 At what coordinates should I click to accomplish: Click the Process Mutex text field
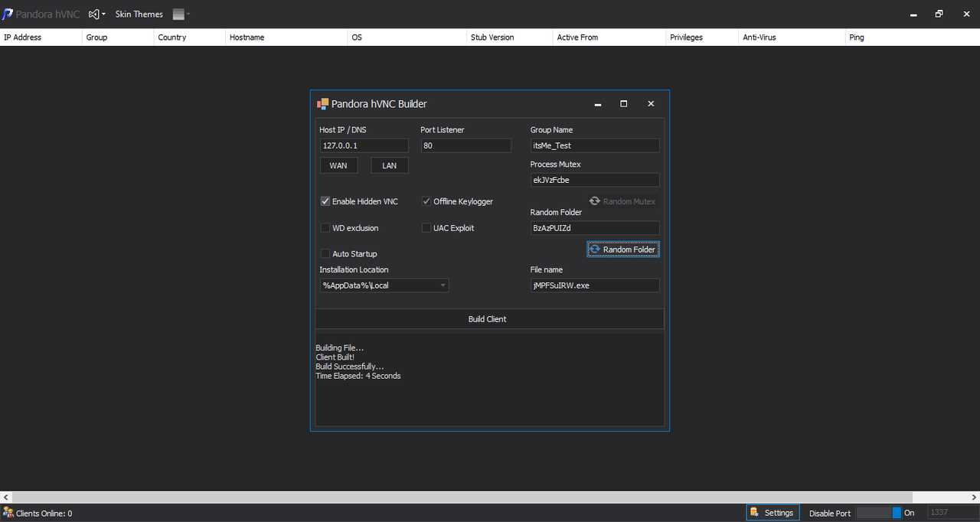click(595, 180)
